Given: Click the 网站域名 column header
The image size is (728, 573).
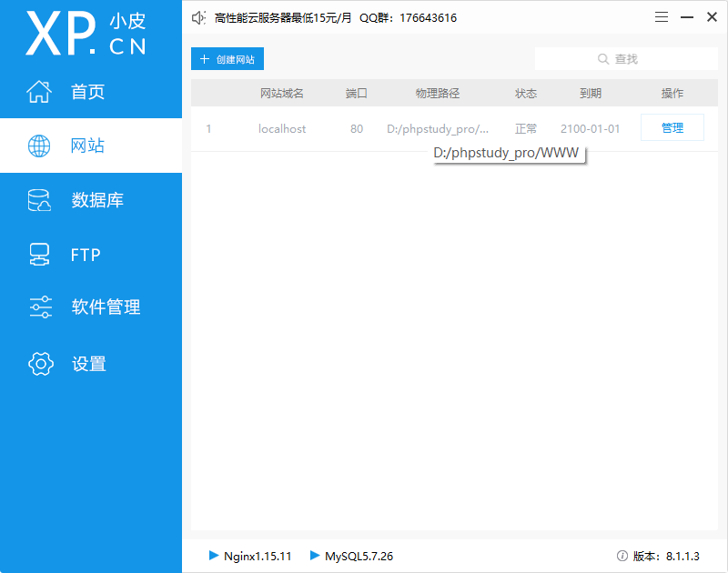Looking at the screenshot, I should [x=282, y=94].
